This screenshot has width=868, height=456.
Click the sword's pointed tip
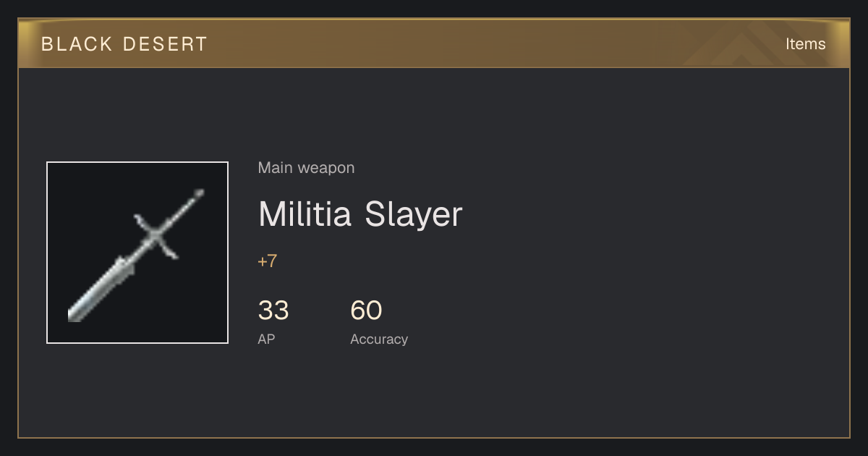pos(198,194)
